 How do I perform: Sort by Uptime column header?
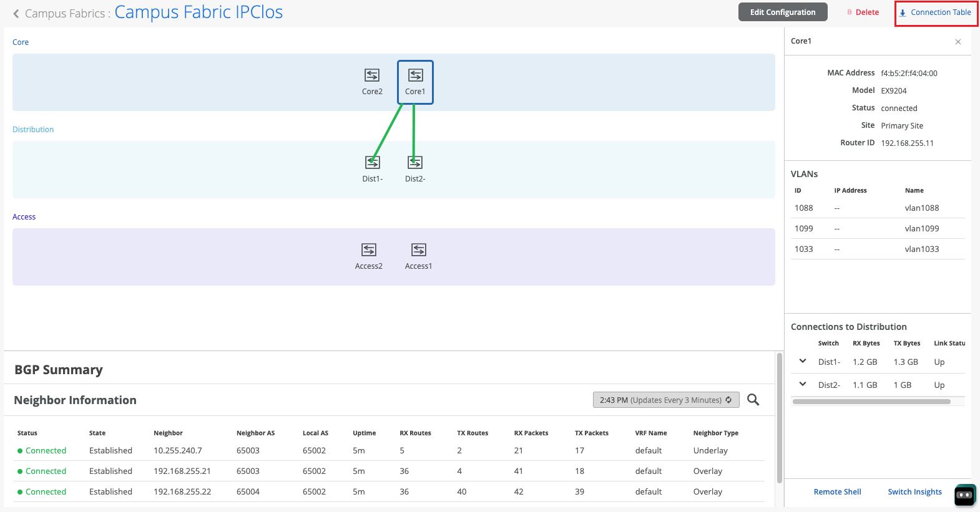364,433
